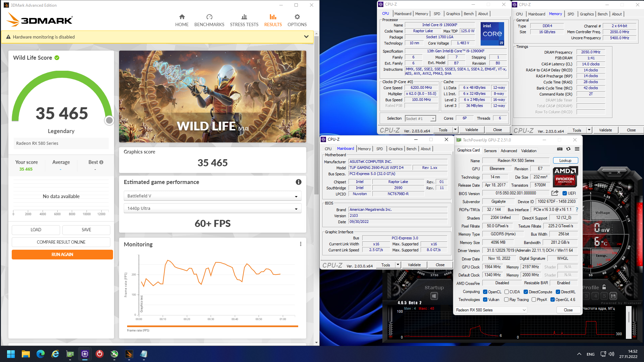Click Afterburner profile save icon
Image resolution: width=644 pixels, height=362 pixels.
613,296
